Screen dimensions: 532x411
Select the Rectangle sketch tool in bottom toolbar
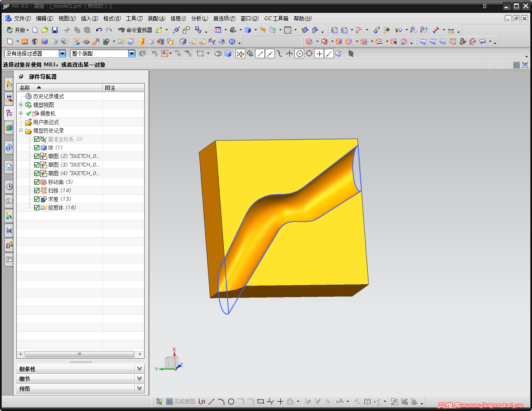coord(260,402)
